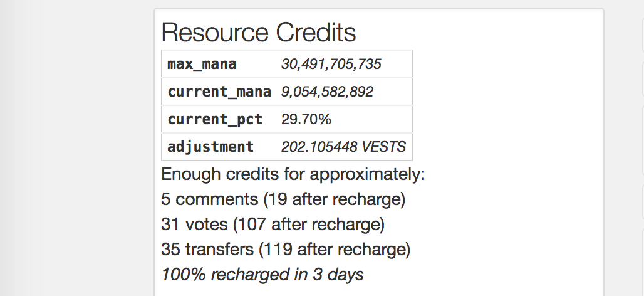
Task: Select the current_mana label cell
Action: coord(219,92)
